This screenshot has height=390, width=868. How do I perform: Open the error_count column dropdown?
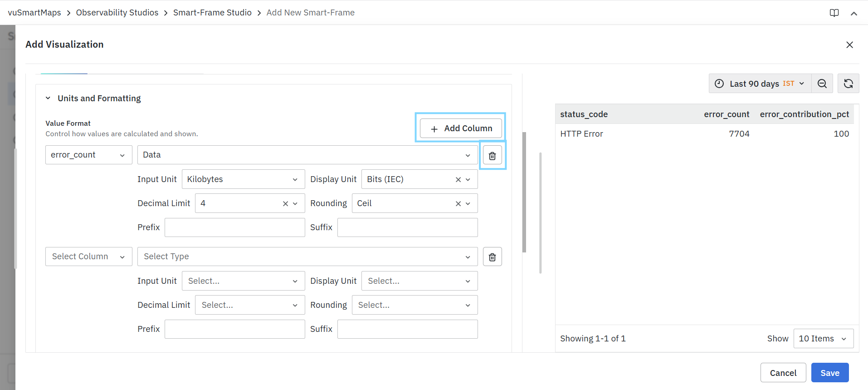(88, 155)
